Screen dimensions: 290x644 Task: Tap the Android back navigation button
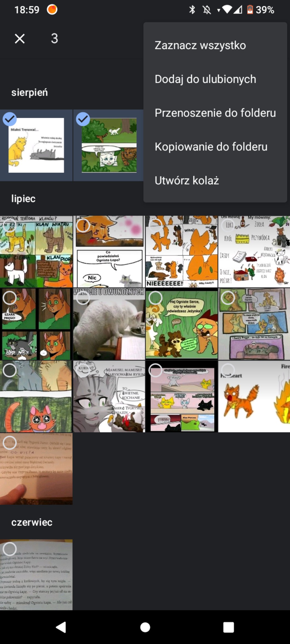(61, 627)
